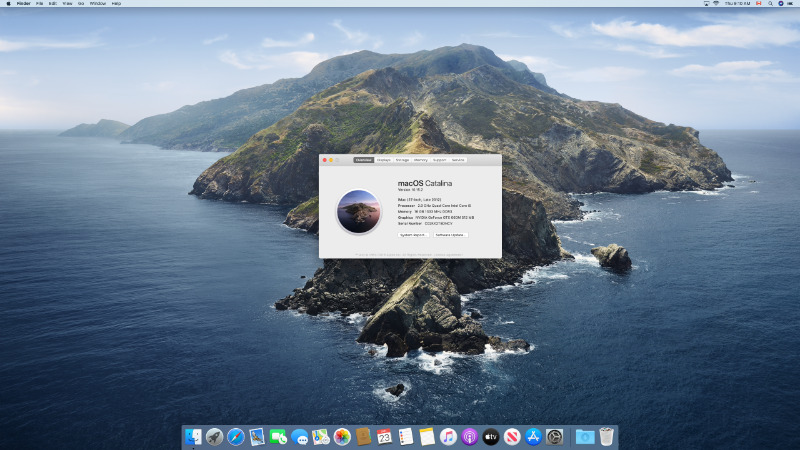Launch Notes app from the Dock
Viewport: 800px width, 450px height.
point(427,437)
